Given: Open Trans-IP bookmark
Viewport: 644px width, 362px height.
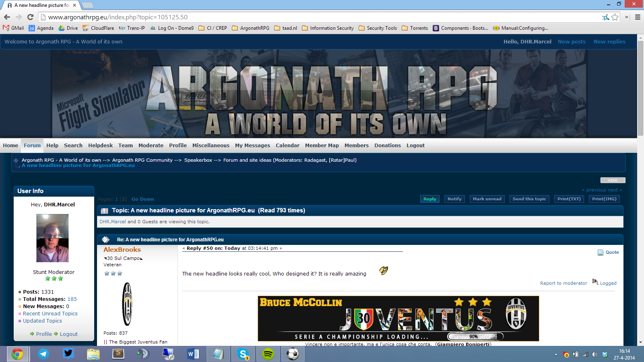Looking at the screenshot, I should [132, 28].
